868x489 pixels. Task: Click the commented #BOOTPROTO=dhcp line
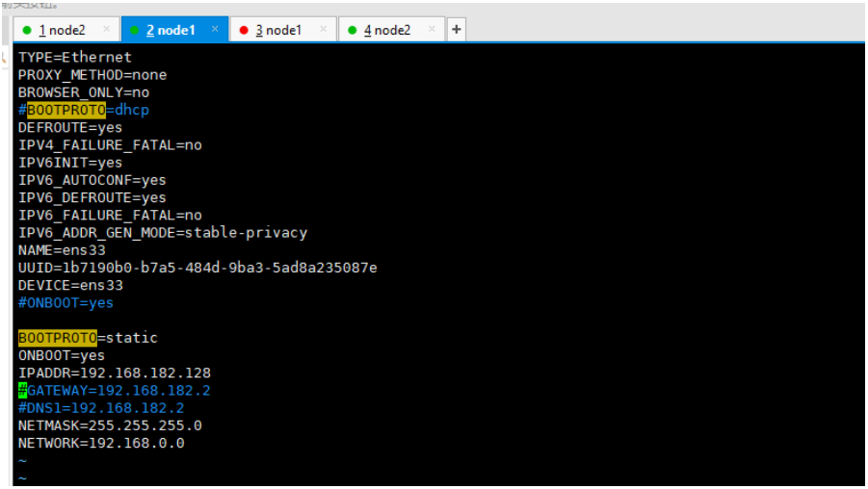click(83, 110)
